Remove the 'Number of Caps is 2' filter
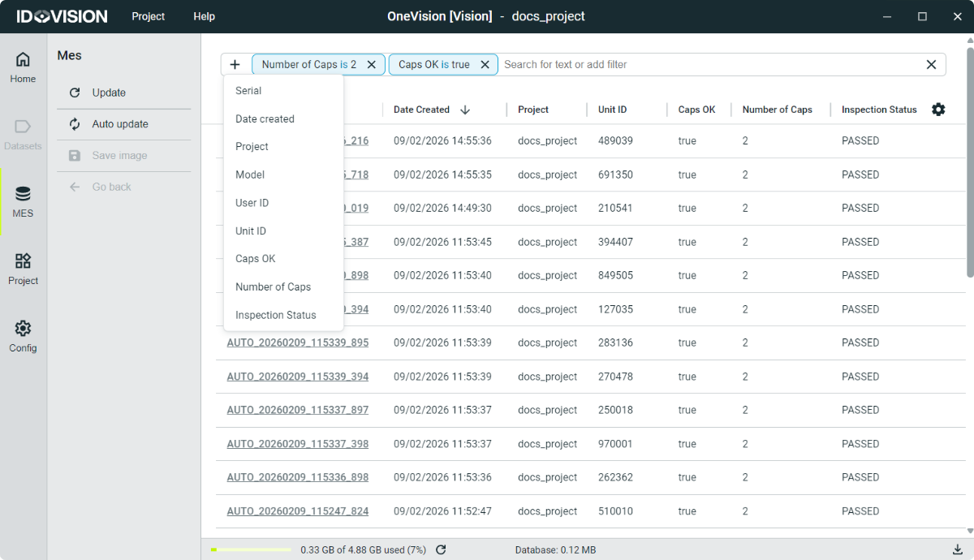Viewport: 974px width, 560px height. (372, 65)
